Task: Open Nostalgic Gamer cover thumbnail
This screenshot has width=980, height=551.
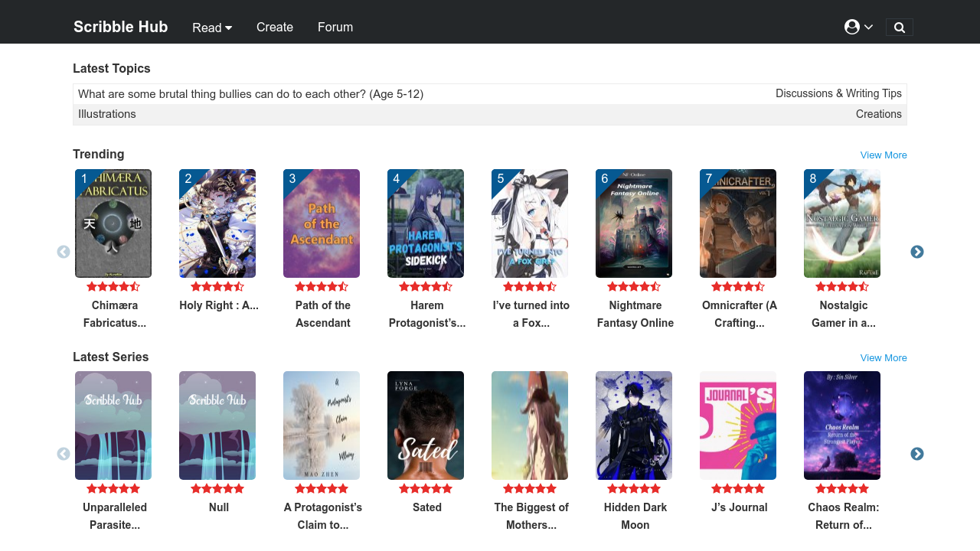Action: 842,223
